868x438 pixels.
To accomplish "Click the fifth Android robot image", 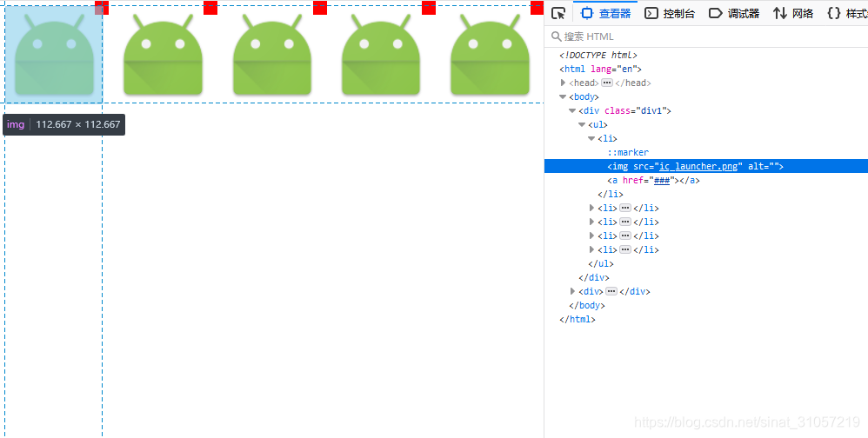I will [490, 54].
